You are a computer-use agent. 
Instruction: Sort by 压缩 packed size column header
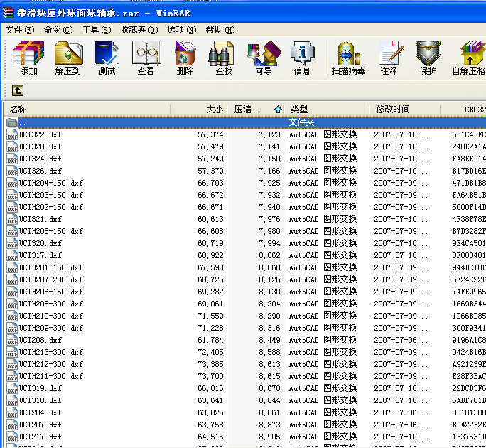[x=256, y=110]
